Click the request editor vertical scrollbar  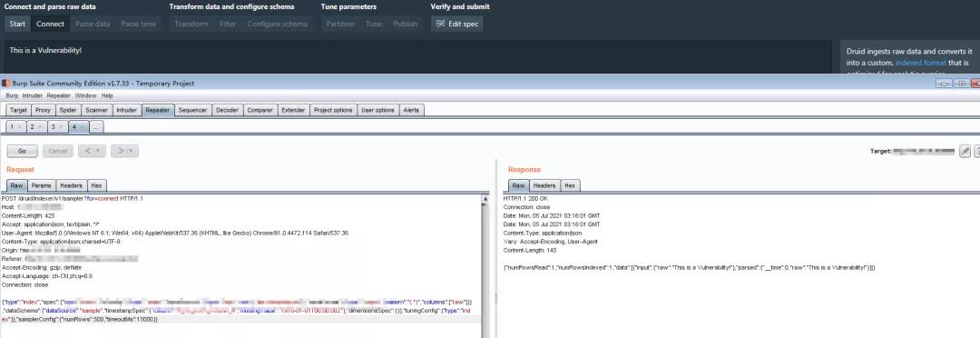point(485,266)
